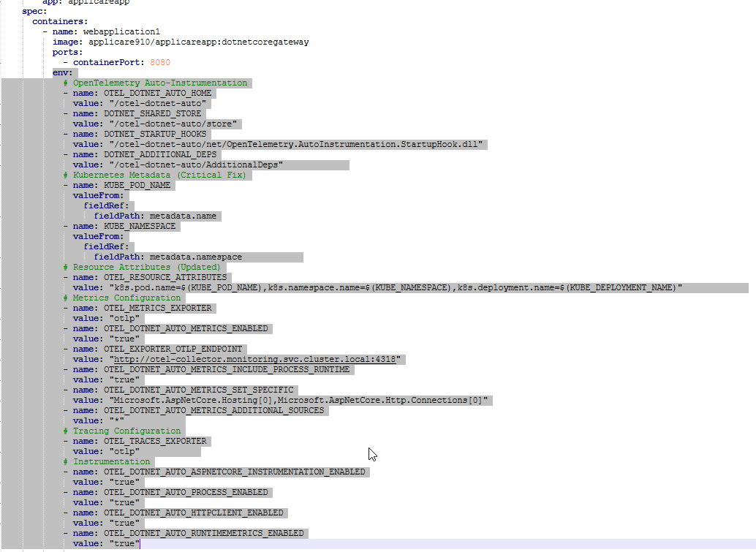
Task: Click the OTEL_RESOURCE_ATTRIBUTES value line
Action: coord(366,287)
